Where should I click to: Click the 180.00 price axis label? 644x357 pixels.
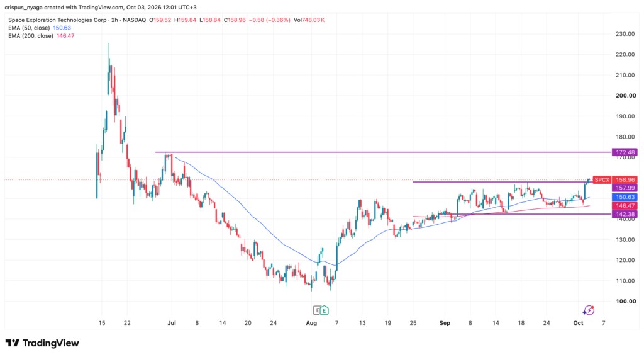[625, 137]
